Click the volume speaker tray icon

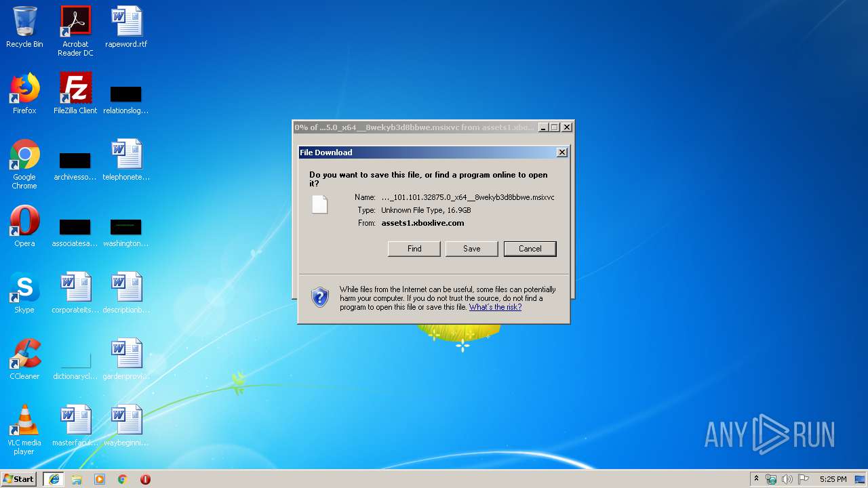787,479
